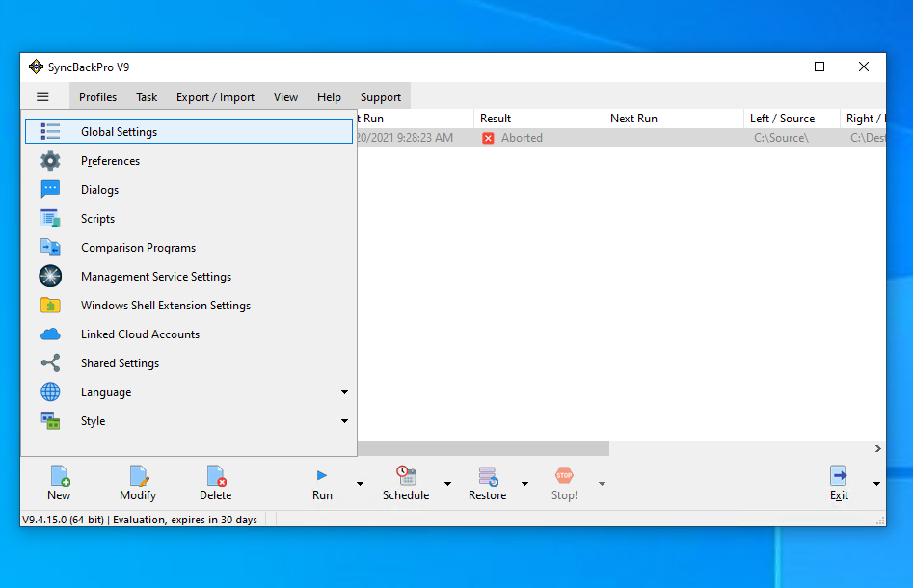Click the Scripts document icon
This screenshot has height=588, width=913.
50,218
